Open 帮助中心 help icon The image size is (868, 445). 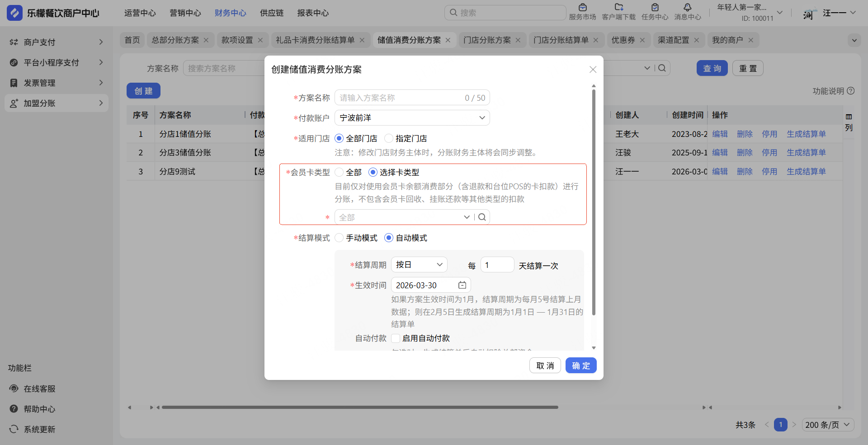(x=14, y=409)
